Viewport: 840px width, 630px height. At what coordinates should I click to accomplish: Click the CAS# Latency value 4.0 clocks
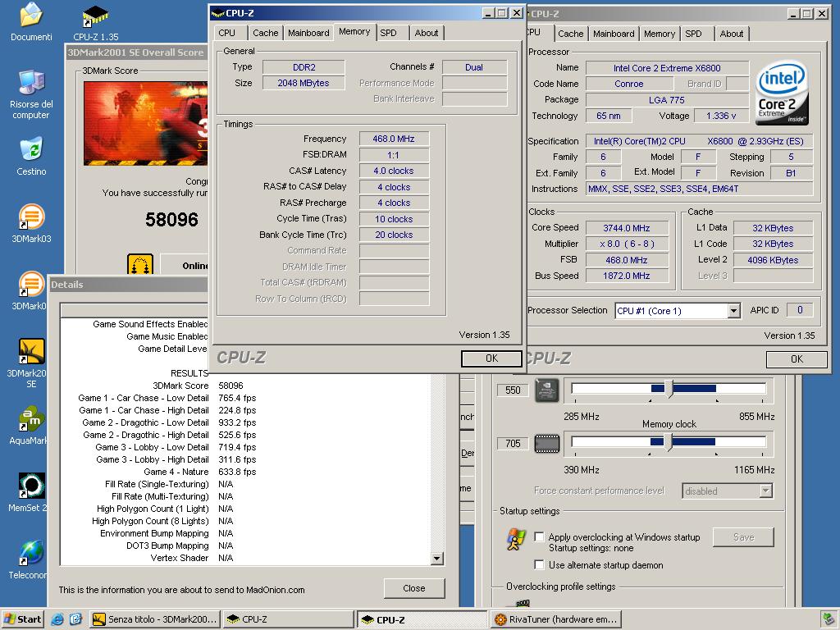pos(394,171)
